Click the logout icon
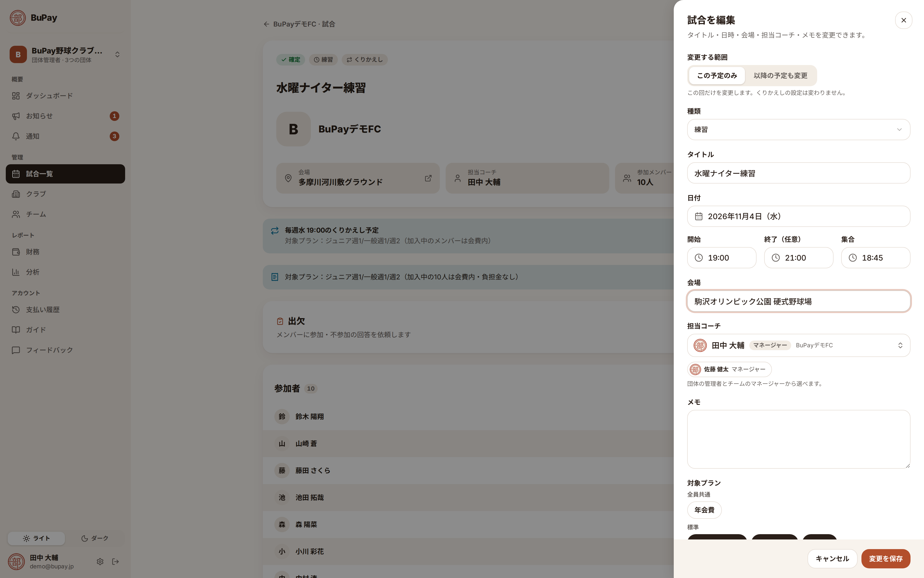The width and height of the screenshot is (924, 578). [x=116, y=562]
